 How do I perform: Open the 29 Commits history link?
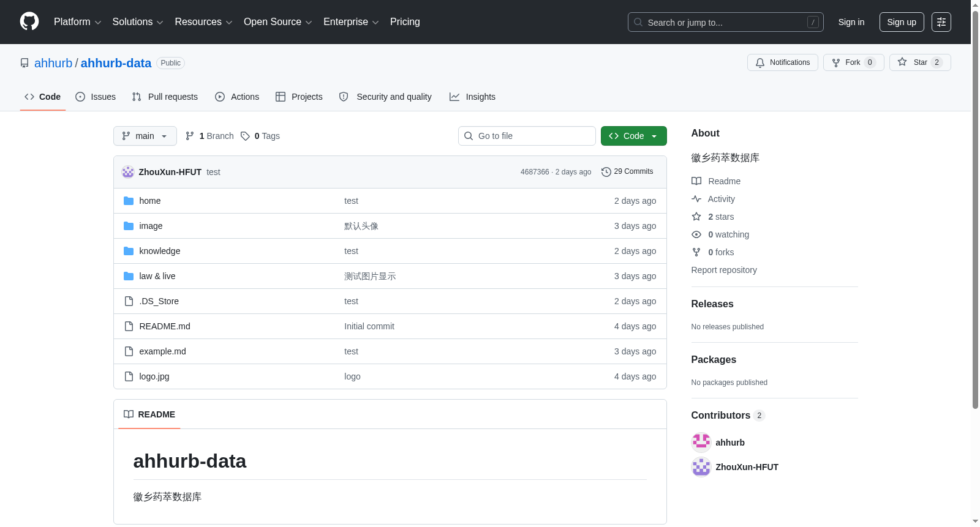point(628,172)
